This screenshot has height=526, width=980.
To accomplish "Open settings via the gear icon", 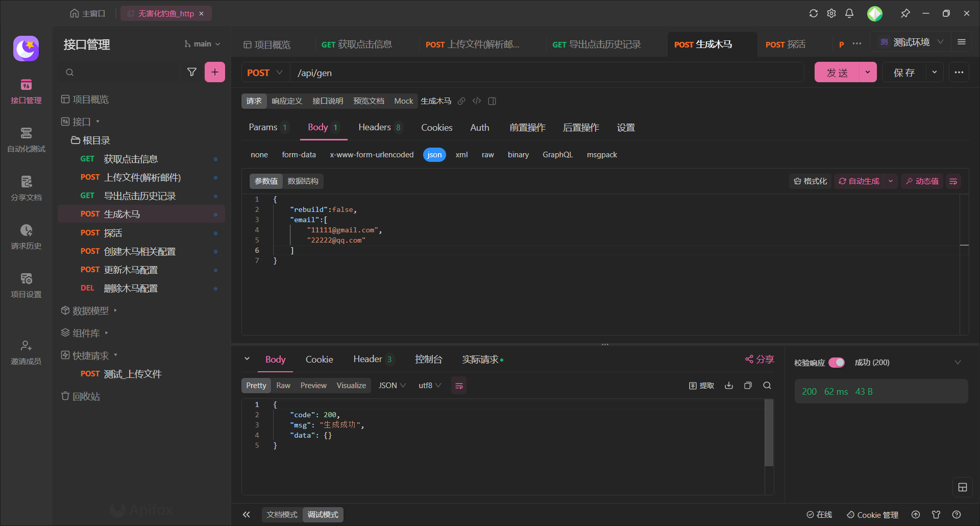I will (831, 14).
